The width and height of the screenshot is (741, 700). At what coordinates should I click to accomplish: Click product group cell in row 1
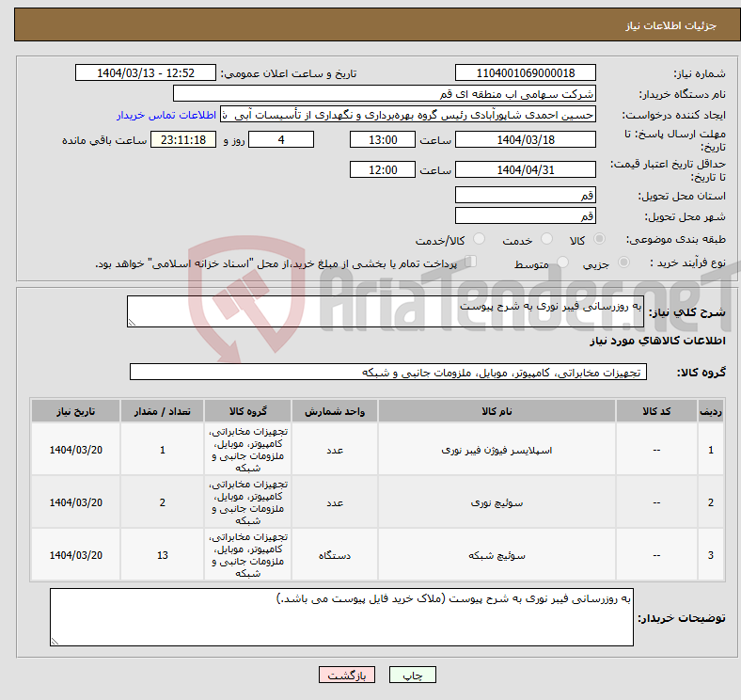point(248,450)
